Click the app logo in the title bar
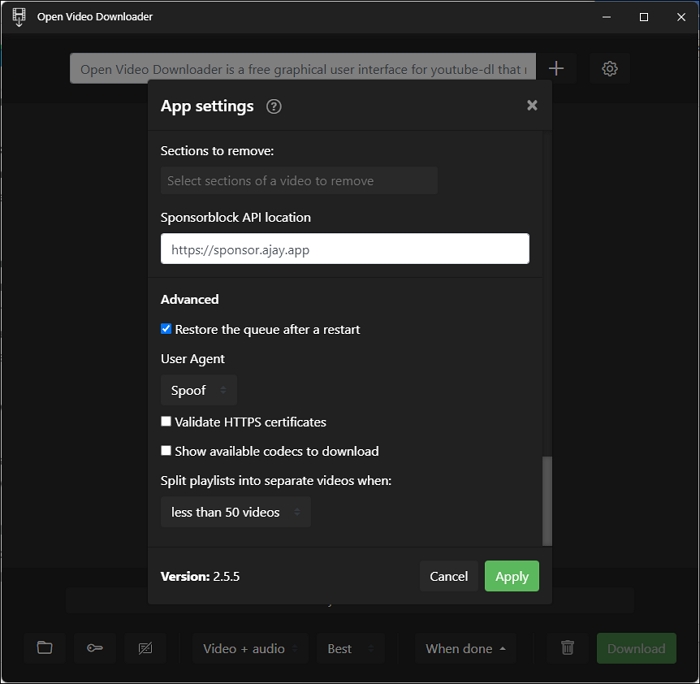The image size is (700, 684). pos(19,17)
